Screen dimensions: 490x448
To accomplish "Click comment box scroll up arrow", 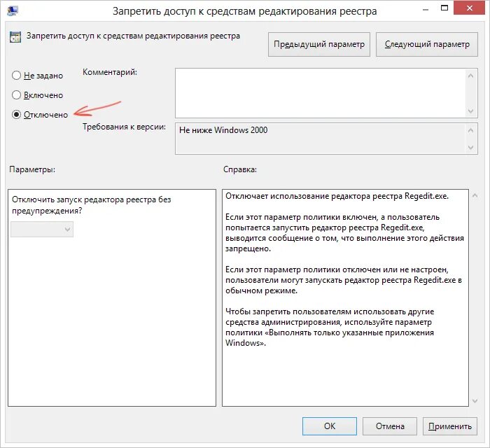I will tap(471, 76).
